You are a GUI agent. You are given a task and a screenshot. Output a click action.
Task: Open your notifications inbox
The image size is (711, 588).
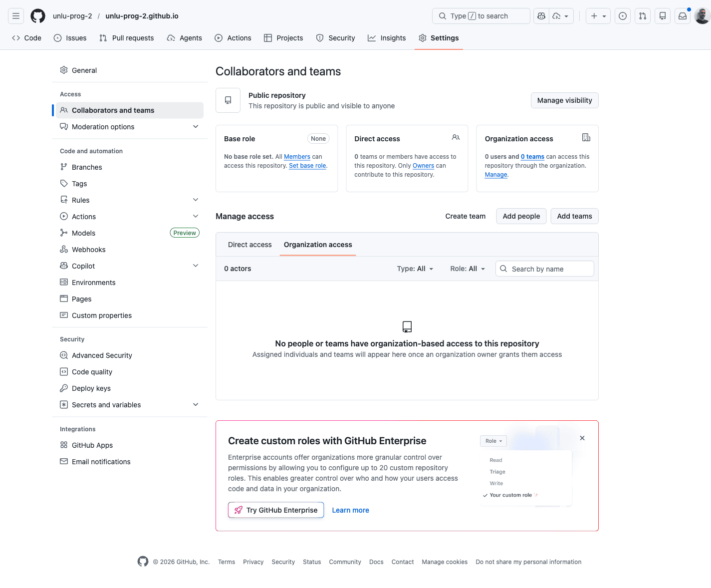pos(682,15)
